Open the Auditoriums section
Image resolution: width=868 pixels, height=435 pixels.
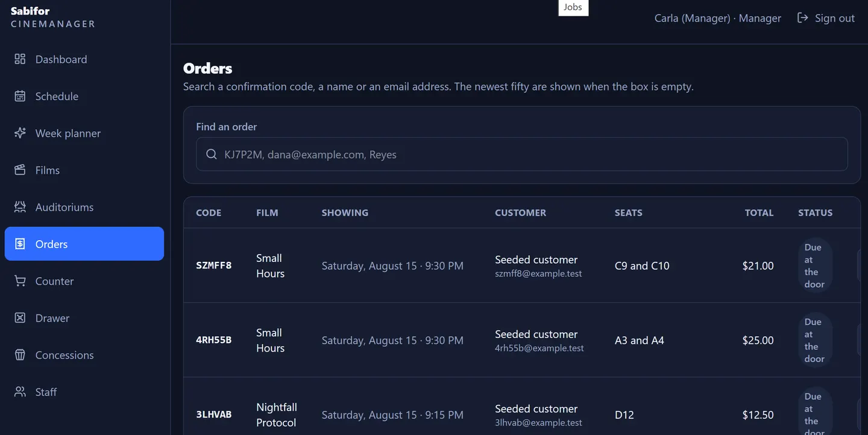pos(84,207)
